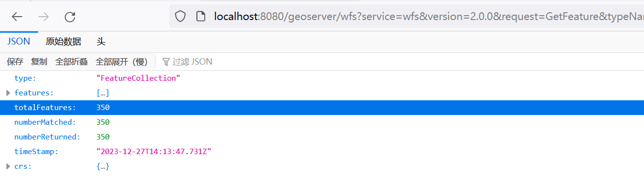Open the 头 headers tab

(101, 42)
